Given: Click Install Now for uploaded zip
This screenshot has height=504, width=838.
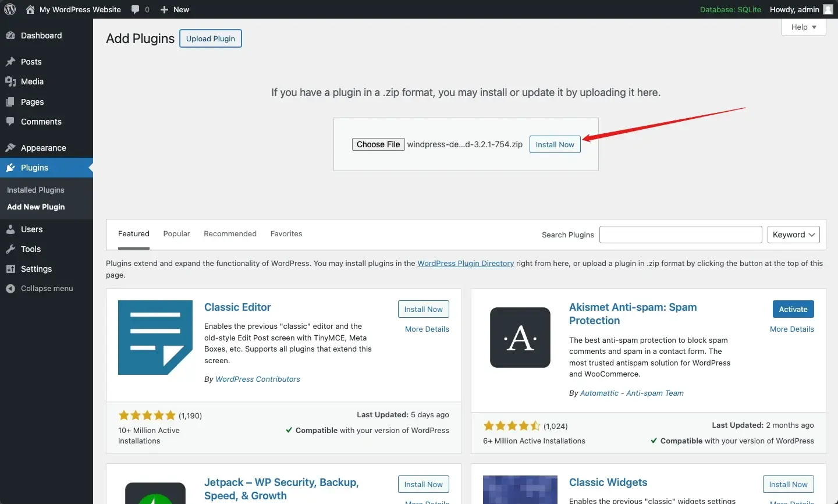Looking at the screenshot, I should click(555, 145).
